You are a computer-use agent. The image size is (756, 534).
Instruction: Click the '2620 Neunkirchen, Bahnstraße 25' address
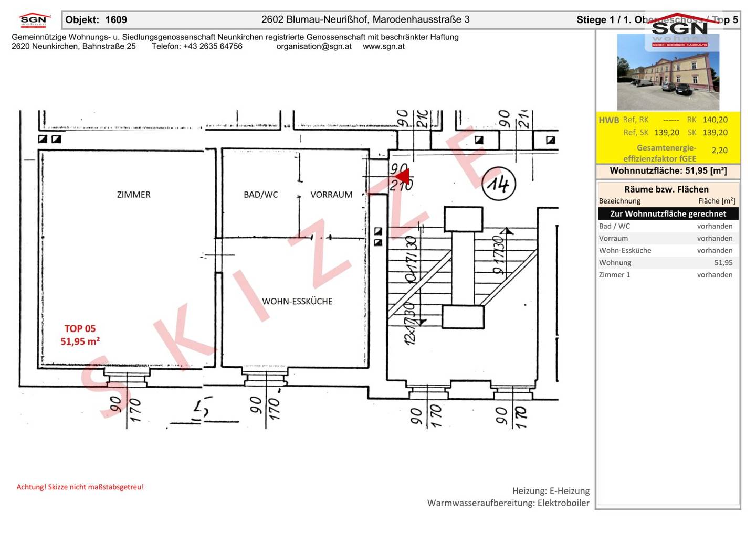pos(73,46)
